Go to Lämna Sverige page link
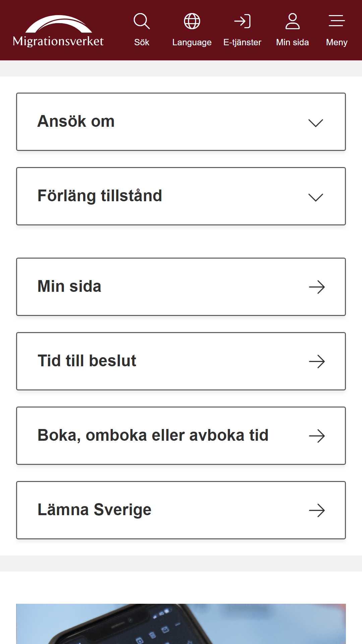 (181, 510)
